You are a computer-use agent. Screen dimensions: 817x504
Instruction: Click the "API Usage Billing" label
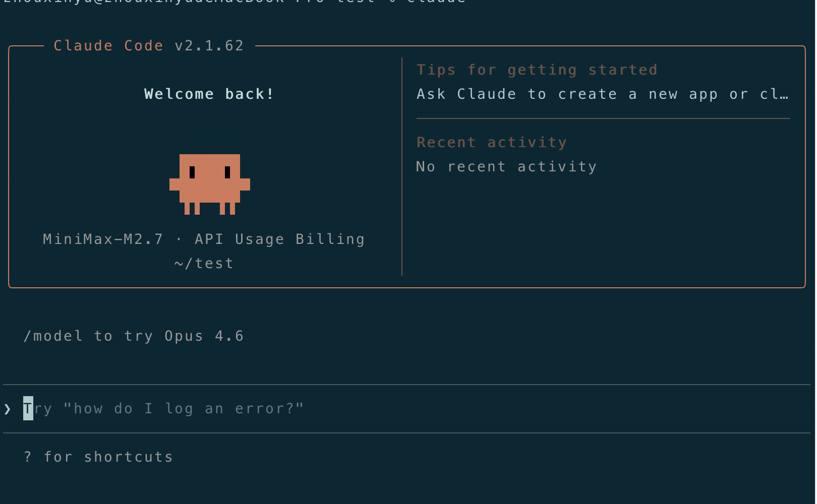tap(280, 239)
